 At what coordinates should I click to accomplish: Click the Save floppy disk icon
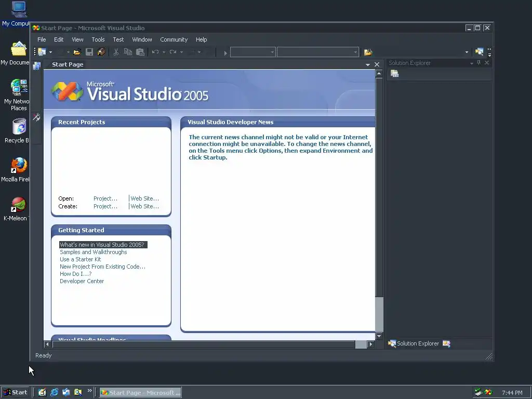89,52
